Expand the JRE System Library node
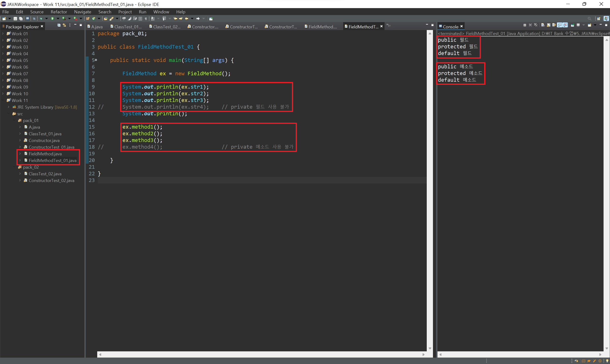This screenshot has width=610, height=364. 9,107
